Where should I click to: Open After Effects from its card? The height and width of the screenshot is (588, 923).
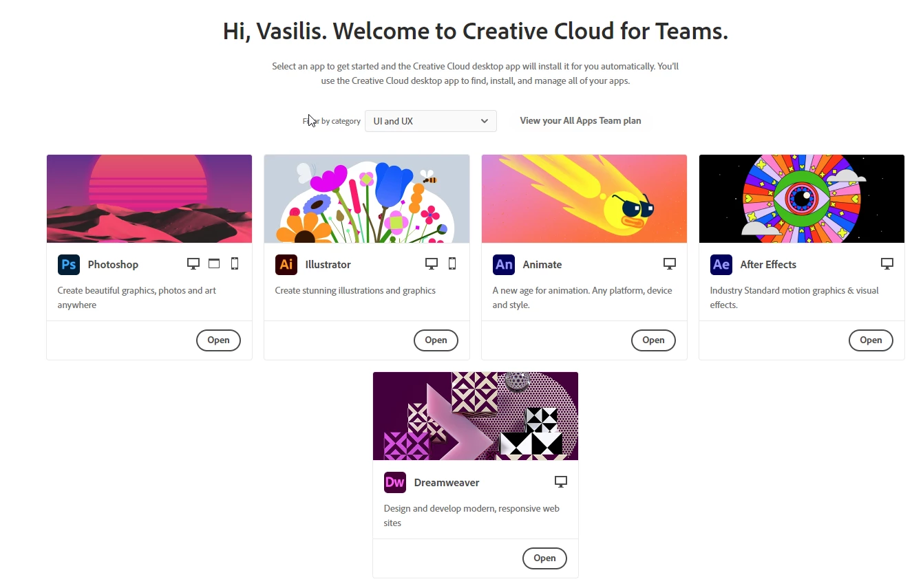(871, 340)
